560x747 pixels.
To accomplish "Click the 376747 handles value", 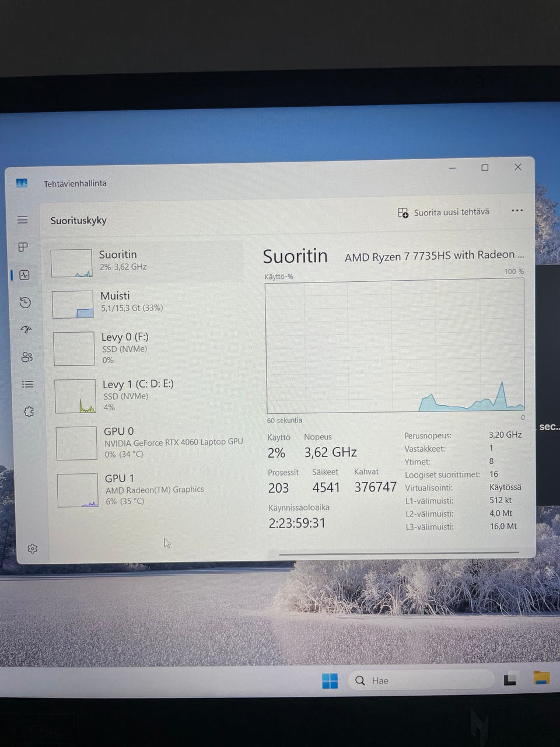I will 376,487.
